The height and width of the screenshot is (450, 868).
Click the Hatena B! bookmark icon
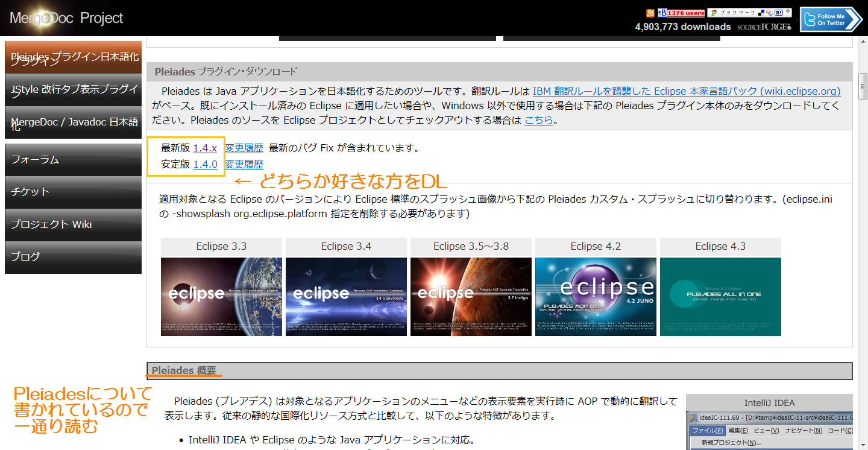point(779,13)
